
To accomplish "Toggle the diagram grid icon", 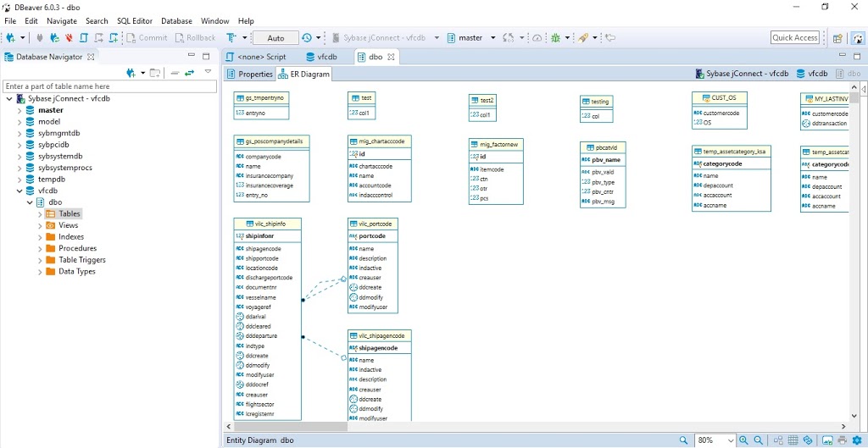I will coord(793,440).
